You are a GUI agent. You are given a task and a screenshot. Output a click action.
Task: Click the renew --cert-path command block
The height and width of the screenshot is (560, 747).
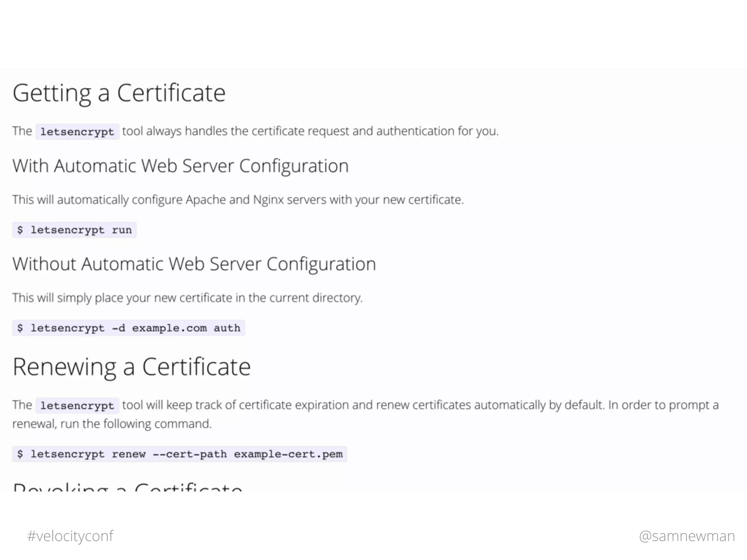[x=179, y=454]
